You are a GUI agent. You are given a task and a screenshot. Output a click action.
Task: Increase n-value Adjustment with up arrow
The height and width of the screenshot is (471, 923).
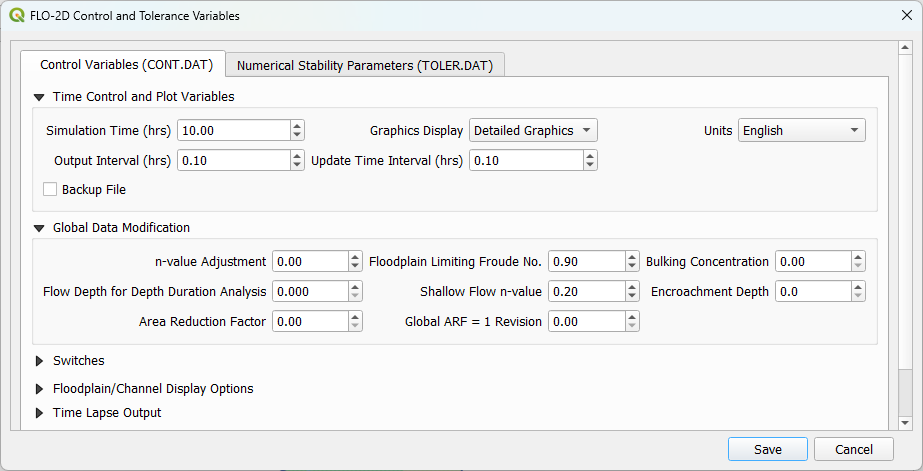pos(355,257)
